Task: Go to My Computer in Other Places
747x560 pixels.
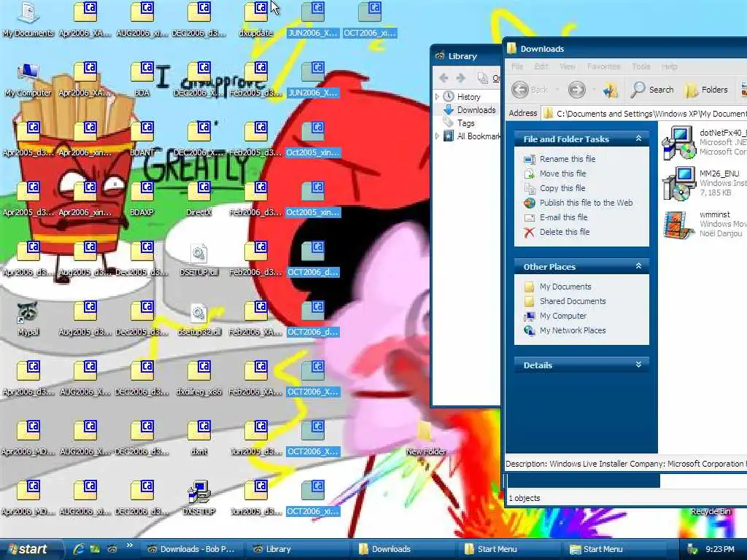Action: [562, 316]
